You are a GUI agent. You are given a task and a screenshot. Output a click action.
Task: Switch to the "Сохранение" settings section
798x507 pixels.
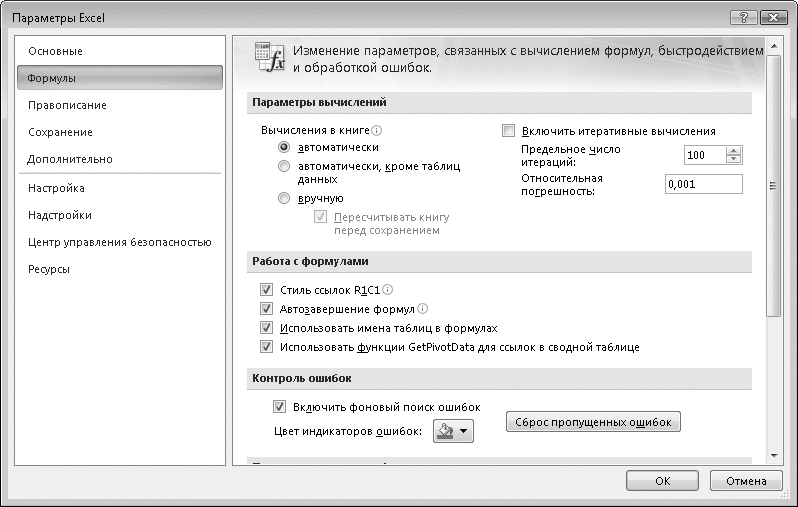(60, 132)
